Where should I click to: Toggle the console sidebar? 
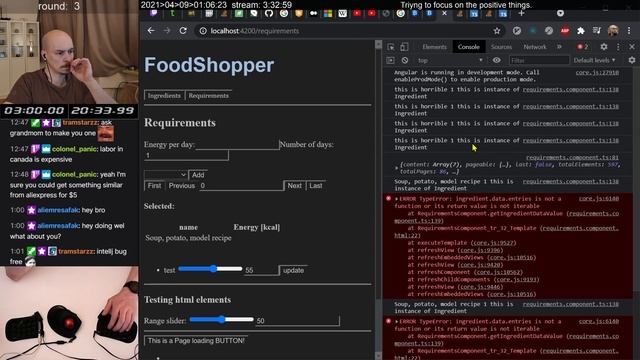coord(391,60)
